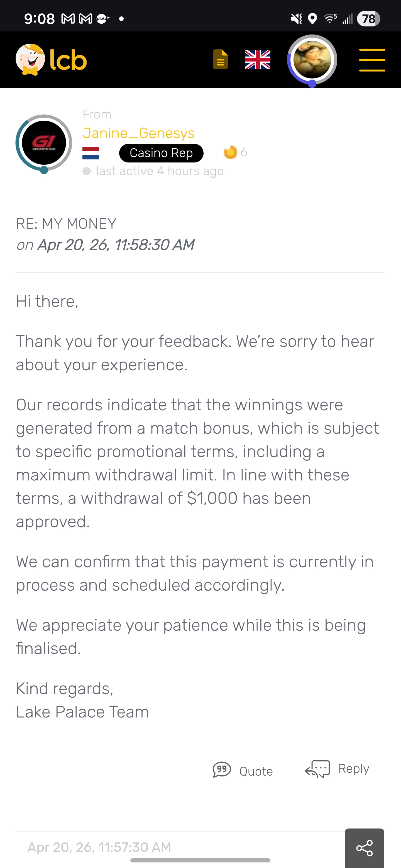Open language selector UK flag
Viewport: 401px width, 868px height.
[x=258, y=60]
